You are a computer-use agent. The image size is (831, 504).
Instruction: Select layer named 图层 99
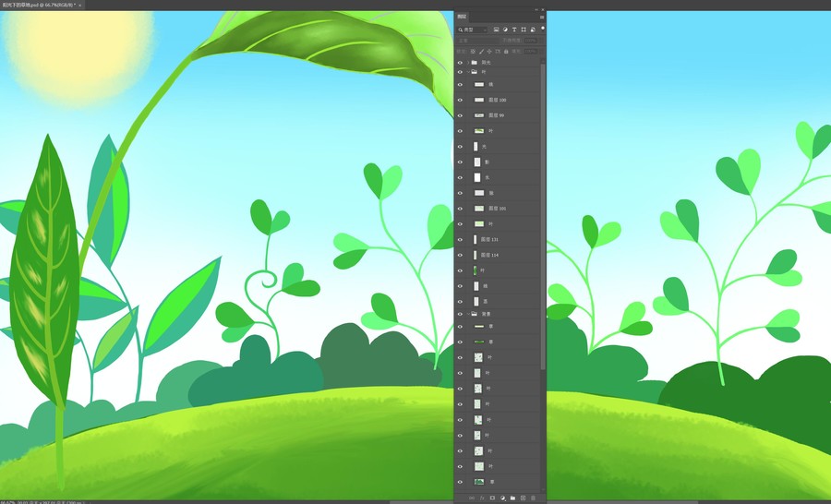click(x=496, y=115)
